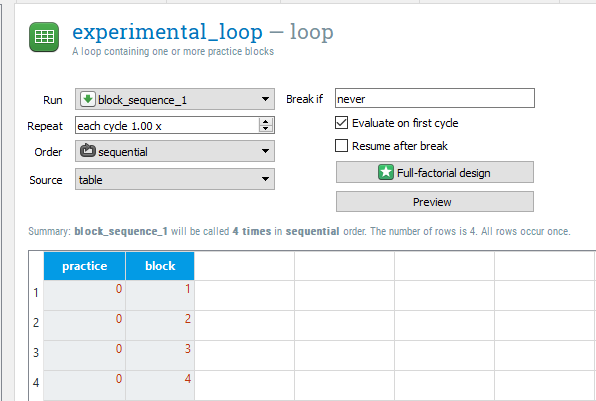
Task: Click the star icon on Full-factorial design
Action: [385, 172]
